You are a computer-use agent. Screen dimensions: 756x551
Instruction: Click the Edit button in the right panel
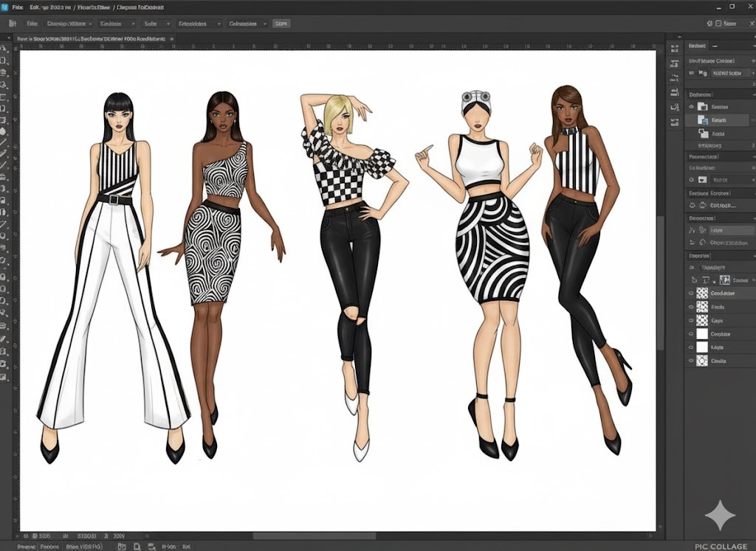click(x=724, y=205)
